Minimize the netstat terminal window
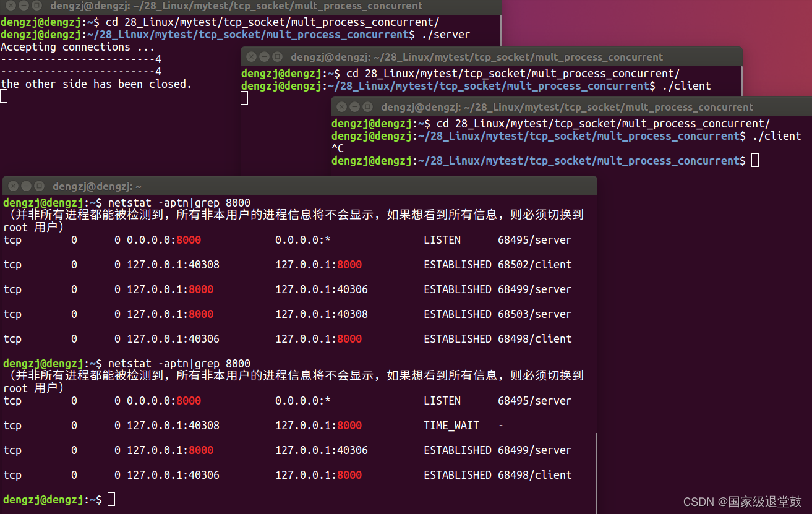 (x=26, y=186)
